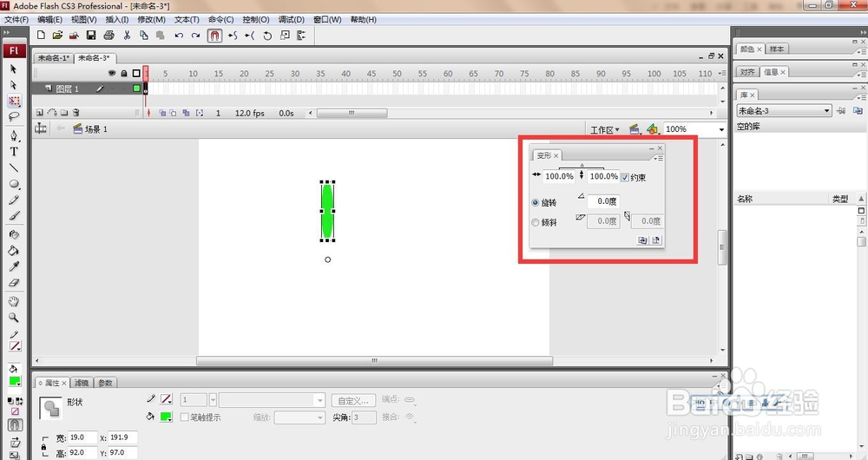Select the Free Transform tool
The image size is (868, 460).
tap(14, 101)
